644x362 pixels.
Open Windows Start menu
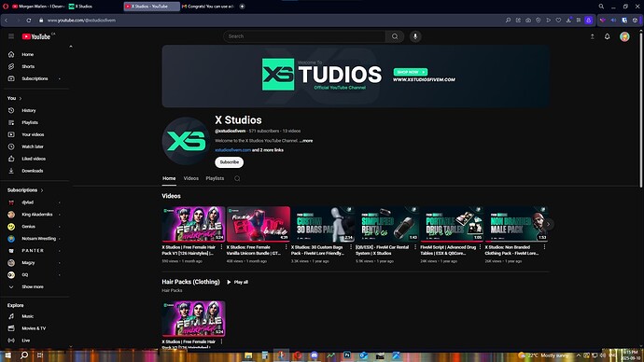point(7,355)
